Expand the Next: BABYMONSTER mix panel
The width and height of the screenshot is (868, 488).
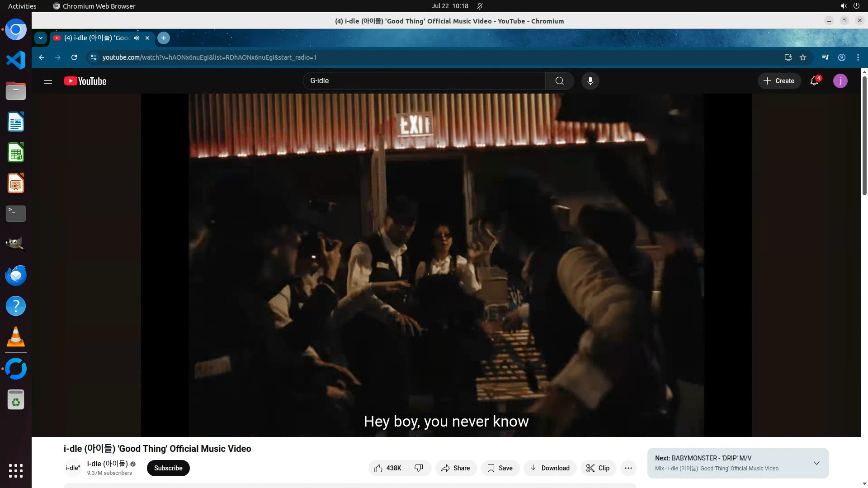[816, 463]
